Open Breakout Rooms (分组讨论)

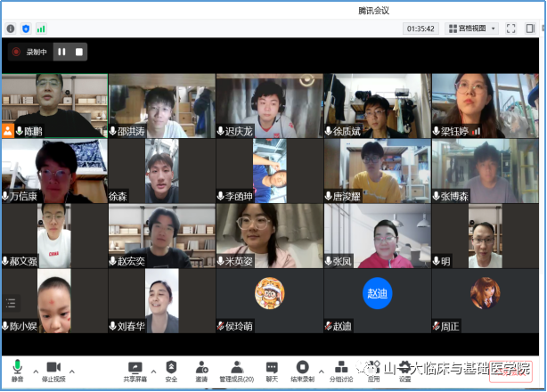(x=341, y=370)
